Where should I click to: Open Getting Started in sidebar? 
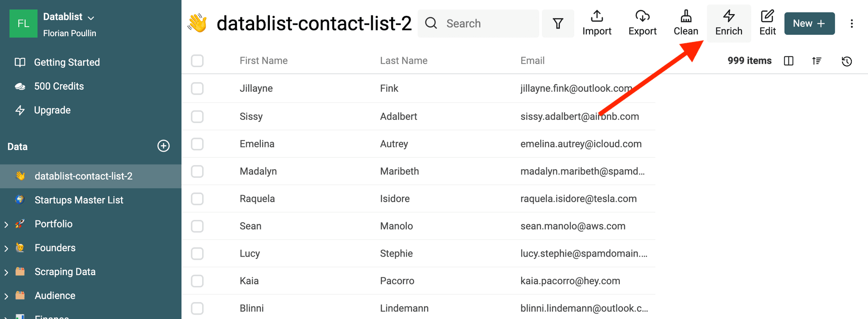point(66,62)
